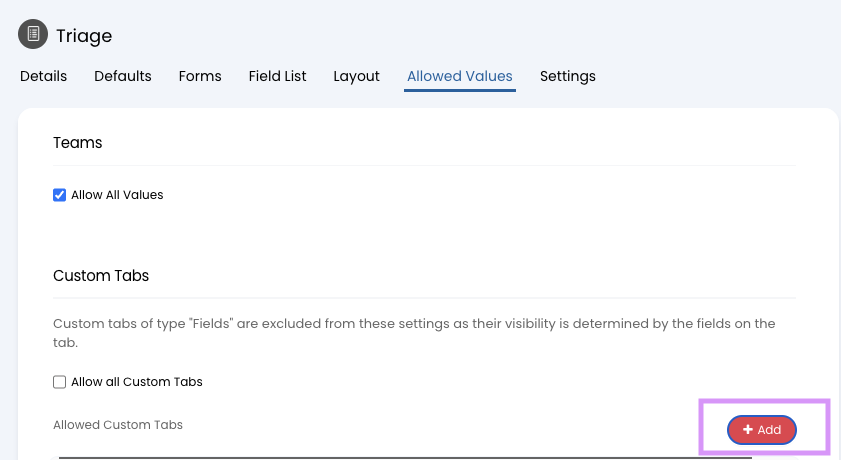Select the Field List tab
The image size is (841, 460).
tap(277, 76)
